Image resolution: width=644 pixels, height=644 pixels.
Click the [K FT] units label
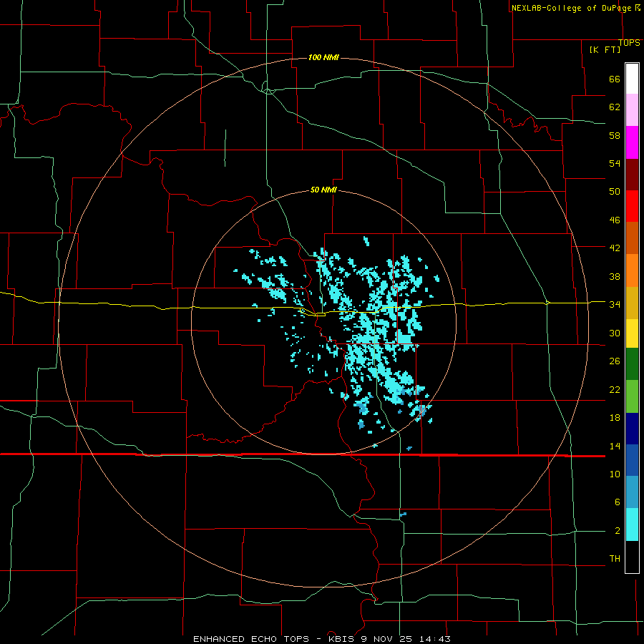pyautogui.click(x=605, y=49)
